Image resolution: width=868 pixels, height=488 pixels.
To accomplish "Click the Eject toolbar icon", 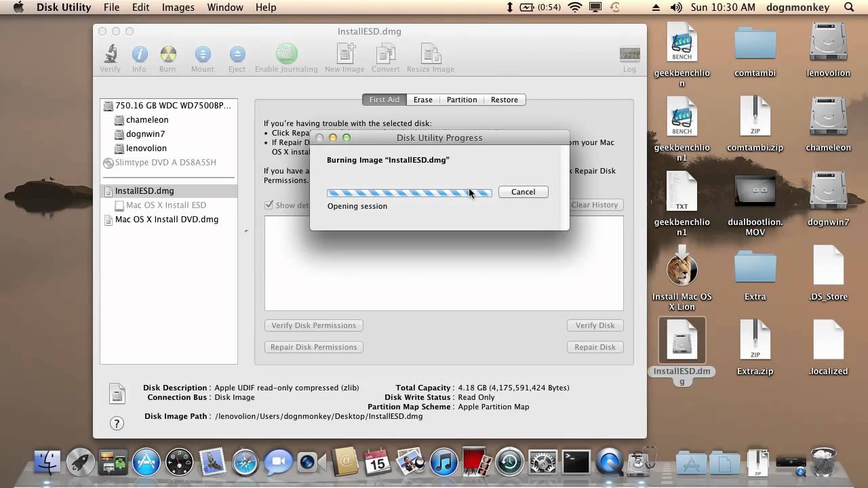I will 237,54.
